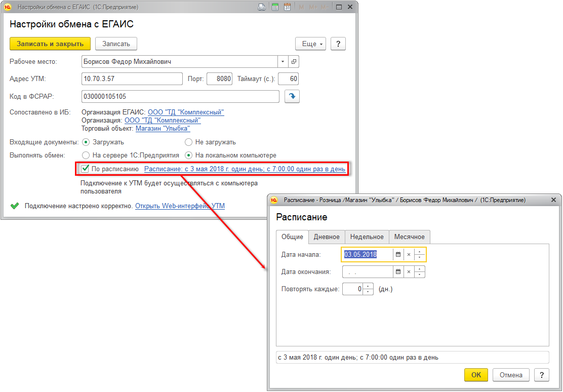Open the calendar picker for Дата начала
This screenshot has height=392, width=563.
(398, 254)
